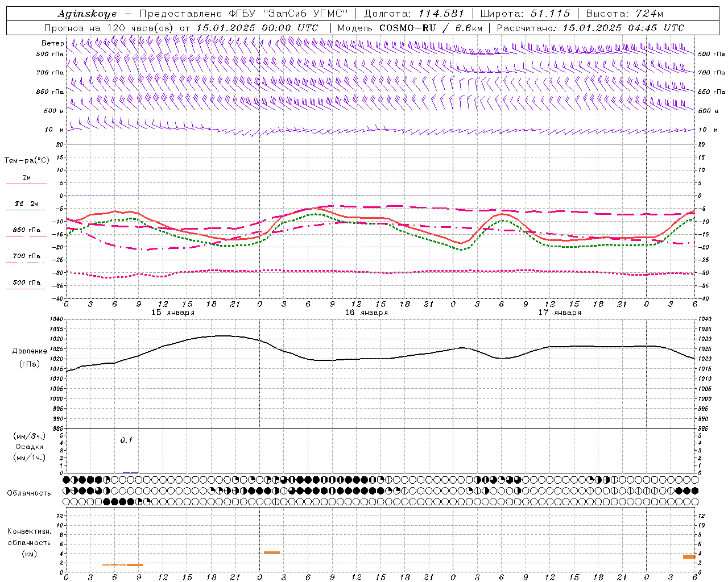Click the 'Осадки' precipitation label
Screen dimensions: 728x582
point(30,447)
